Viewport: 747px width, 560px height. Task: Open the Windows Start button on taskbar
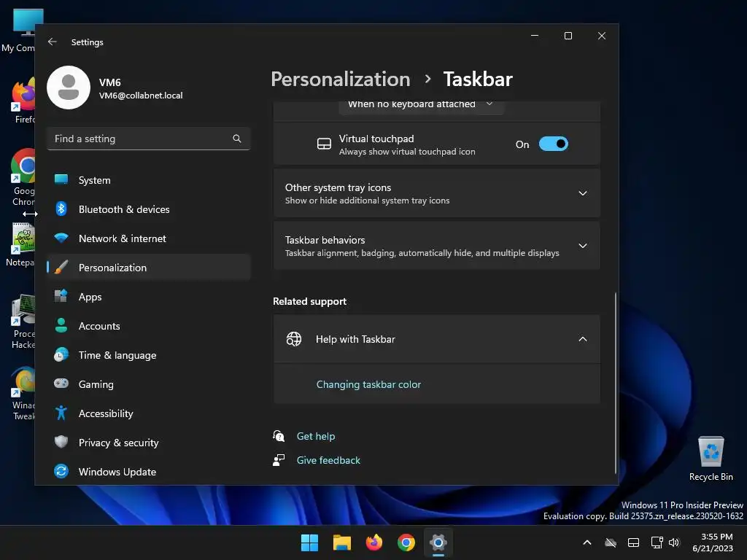pos(309,542)
